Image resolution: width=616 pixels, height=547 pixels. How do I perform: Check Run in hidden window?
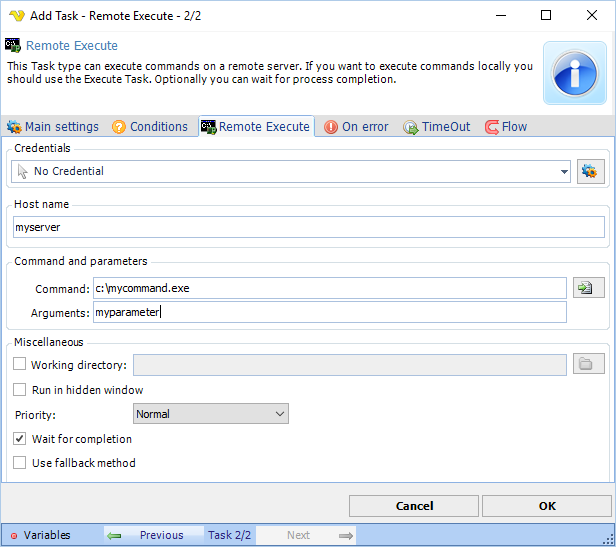[x=20, y=390]
